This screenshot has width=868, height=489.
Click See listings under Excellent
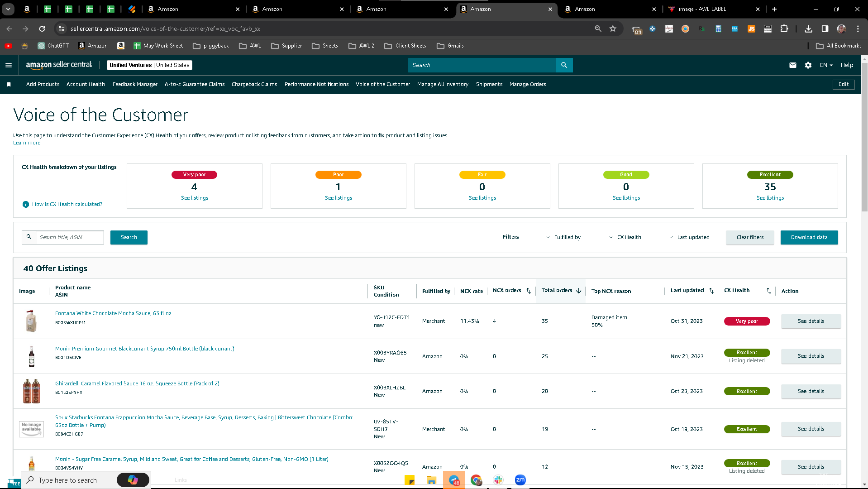(x=770, y=198)
